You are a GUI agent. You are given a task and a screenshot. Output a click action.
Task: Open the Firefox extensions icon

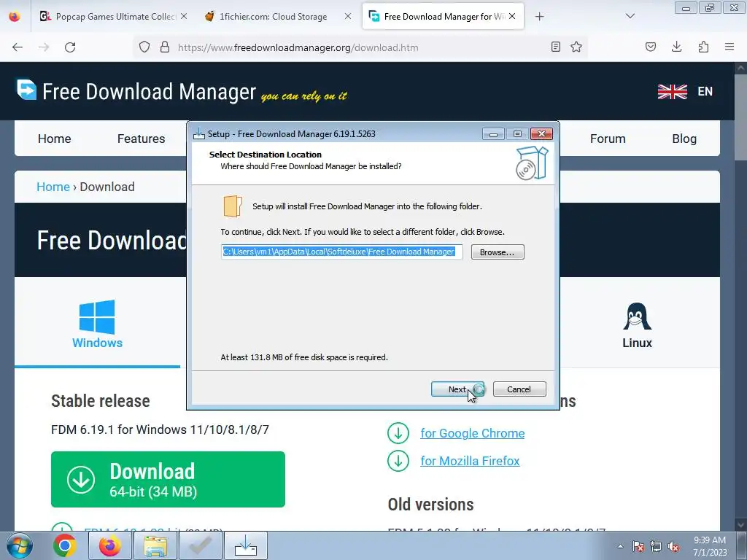703,47
